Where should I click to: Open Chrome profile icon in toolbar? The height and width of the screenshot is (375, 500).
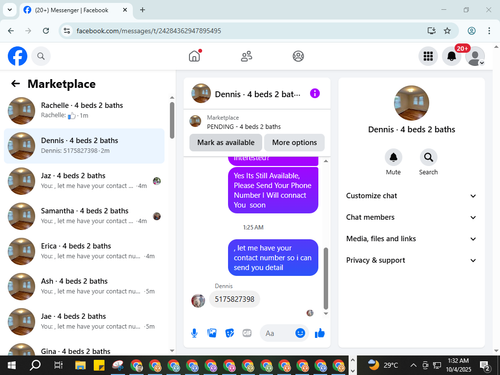[471, 31]
